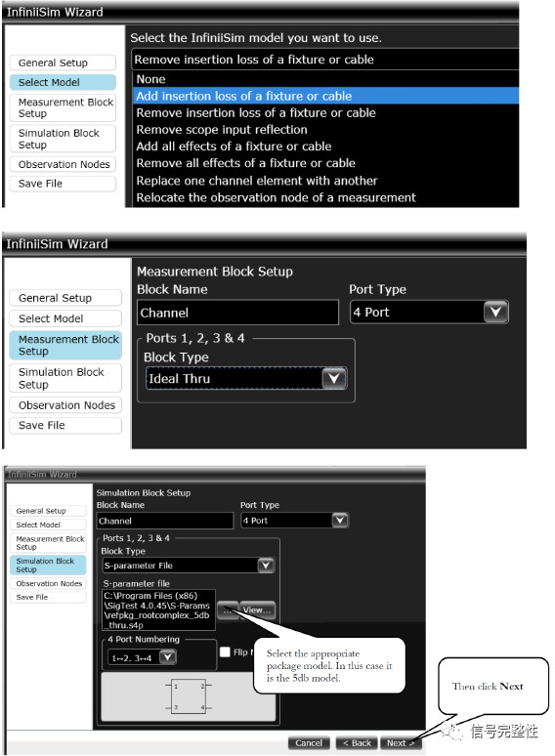
Task: Open Observation Nodes in top wizard
Action: point(63,164)
